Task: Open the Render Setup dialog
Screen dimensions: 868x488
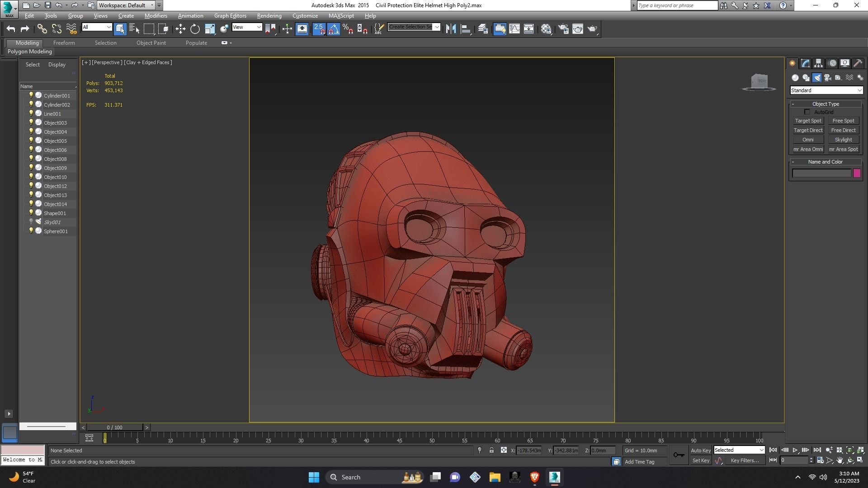Action: click(563, 29)
